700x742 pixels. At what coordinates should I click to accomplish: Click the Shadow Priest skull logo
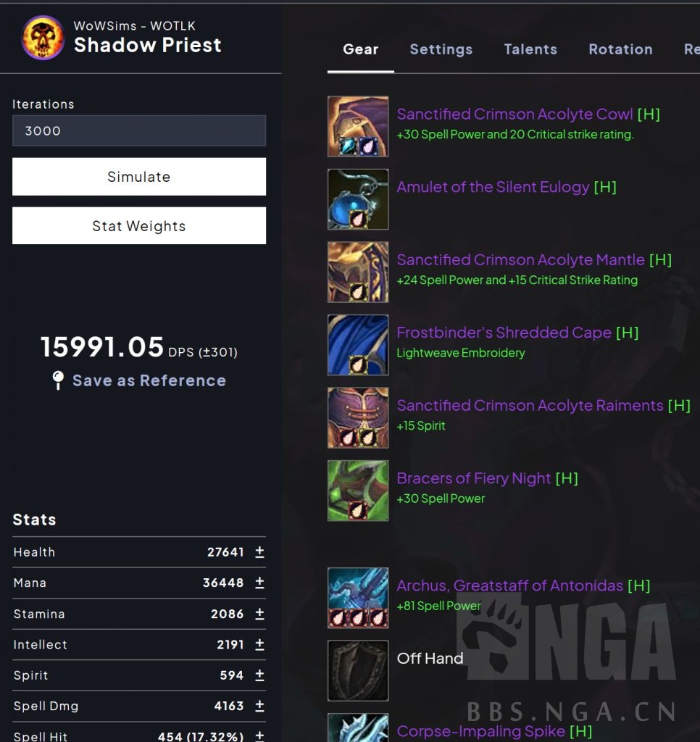(x=43, y=38)
